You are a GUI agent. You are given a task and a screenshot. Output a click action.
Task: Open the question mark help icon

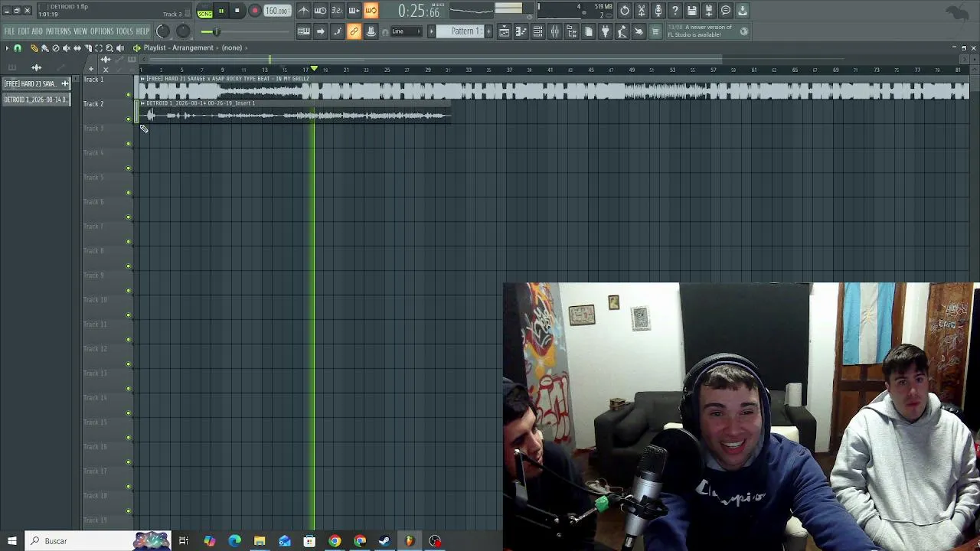click(675, 11)
